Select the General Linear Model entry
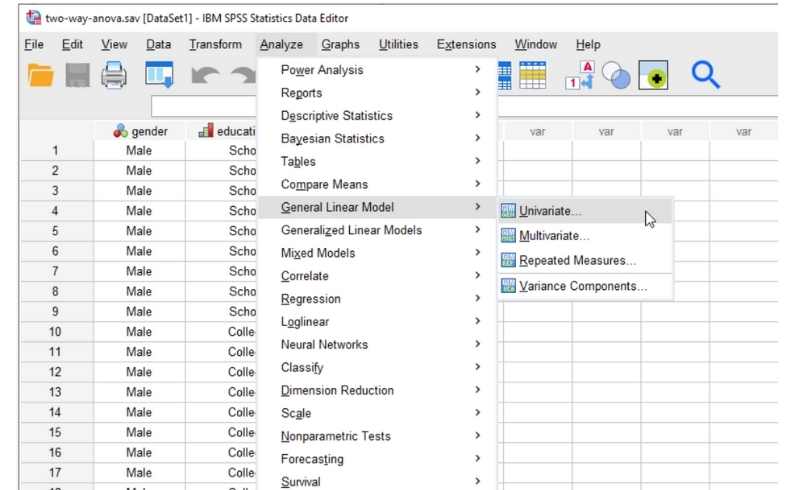The image size is (799, 490). (378, 207)
